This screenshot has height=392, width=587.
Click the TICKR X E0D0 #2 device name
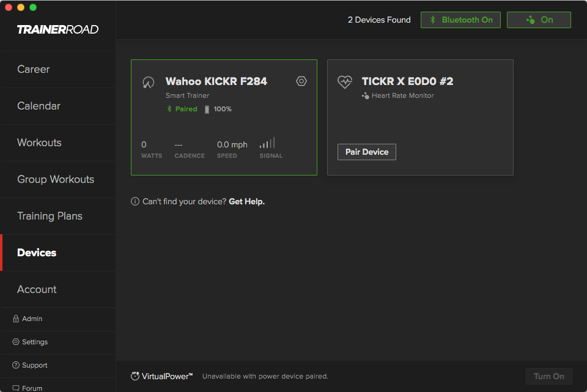tap(407, 81)
